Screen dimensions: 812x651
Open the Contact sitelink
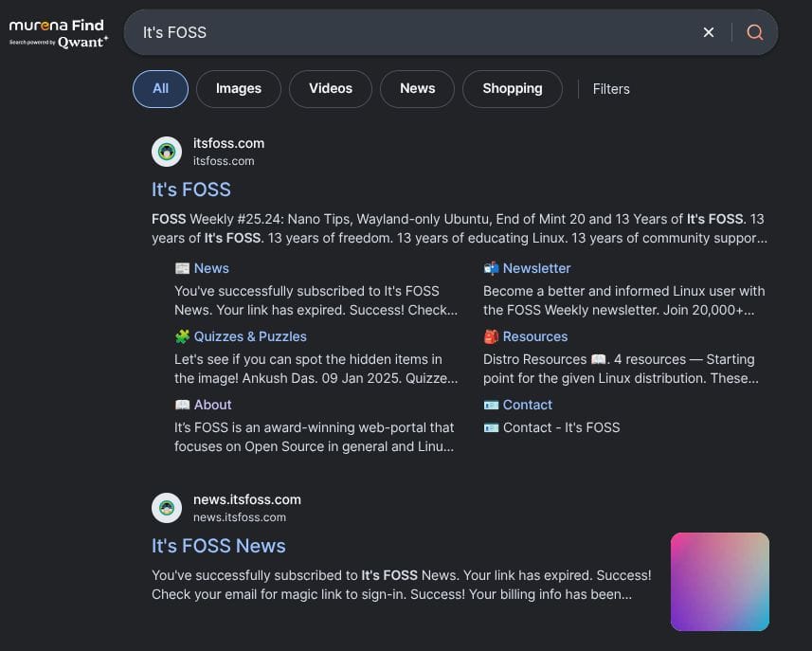tap(527, 405)
